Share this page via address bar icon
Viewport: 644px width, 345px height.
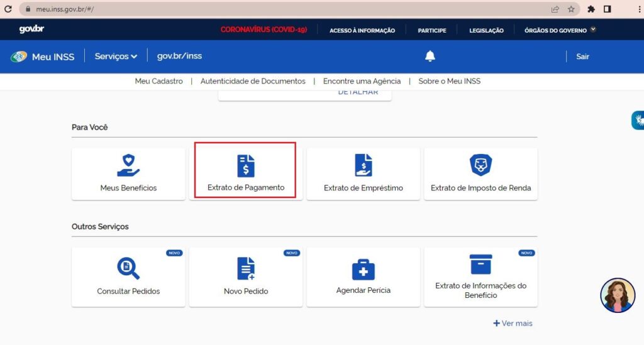555,9
